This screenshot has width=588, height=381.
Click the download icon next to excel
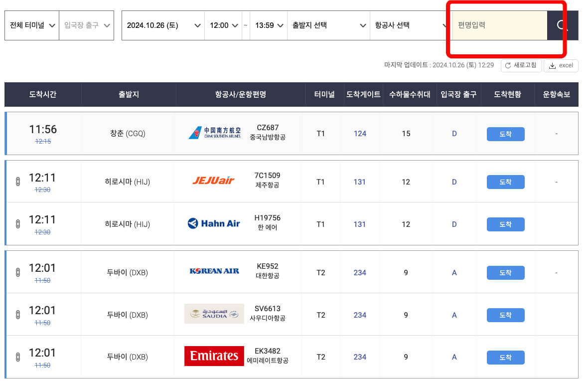pos(553,66)
